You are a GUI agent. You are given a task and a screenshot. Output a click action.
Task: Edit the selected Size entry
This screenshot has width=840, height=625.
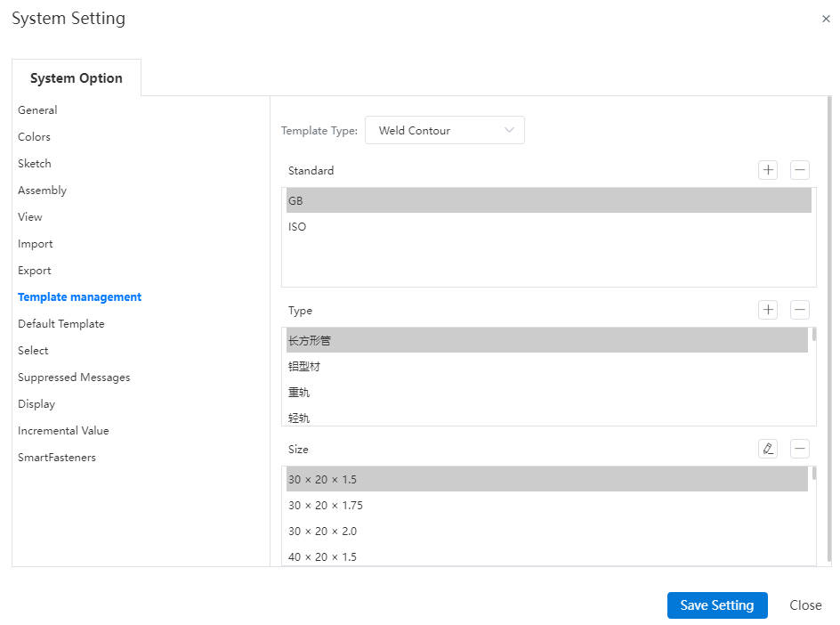(x=768, y=448)
